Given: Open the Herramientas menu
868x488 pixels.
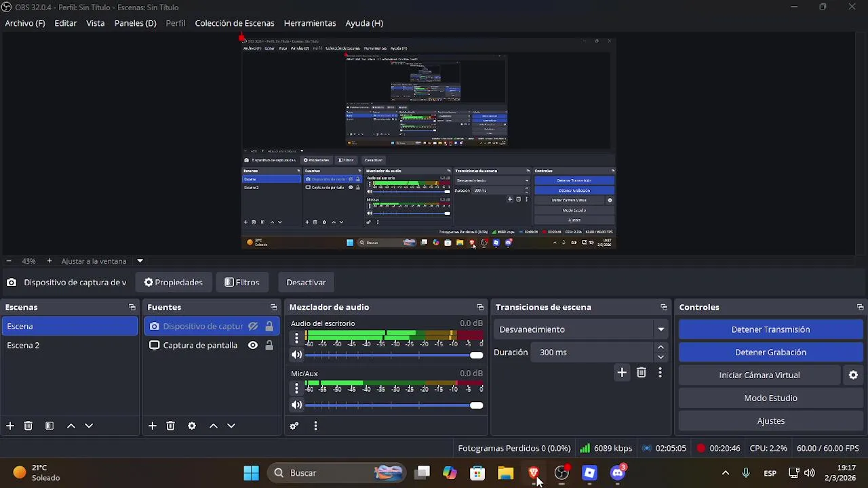Looking at the screenshot, I should click(310, 23).
